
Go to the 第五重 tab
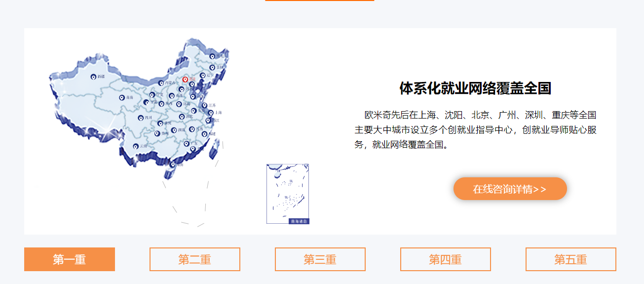point(571,259)
